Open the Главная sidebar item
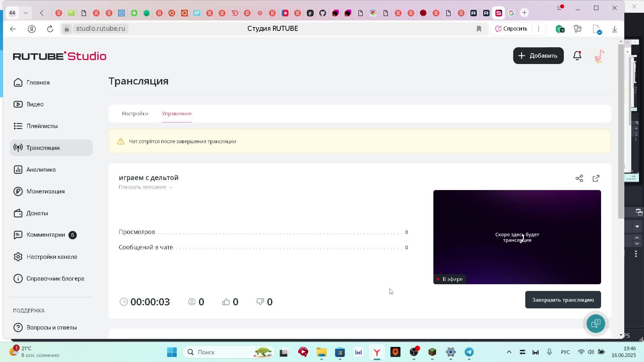644x362 pixels. tap(32, 82)
